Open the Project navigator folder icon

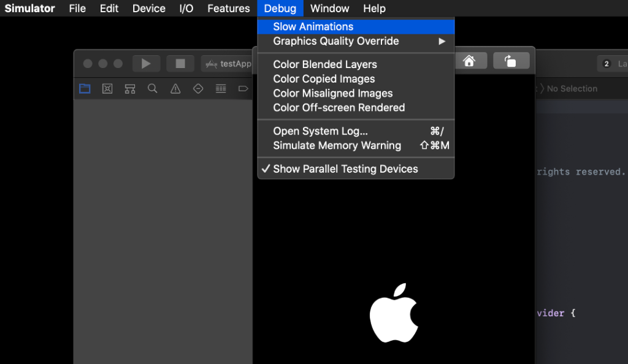85,88
